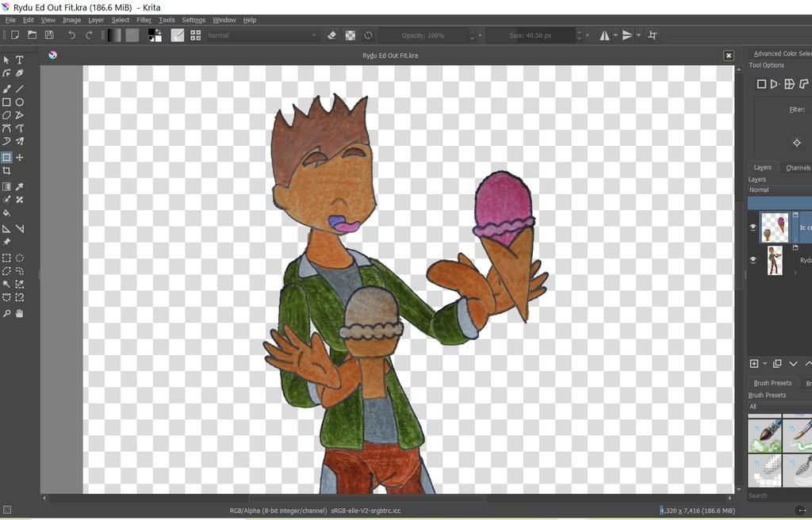Screen dimensions: 812x520
Task: Activate the Transform tool
Action: [x=6, y=157]
